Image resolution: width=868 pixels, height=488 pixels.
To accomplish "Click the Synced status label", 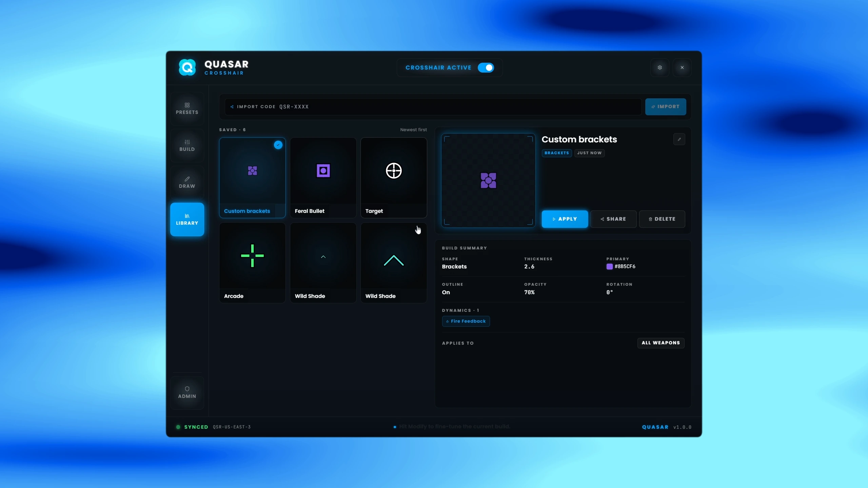I will click(196, 427).
